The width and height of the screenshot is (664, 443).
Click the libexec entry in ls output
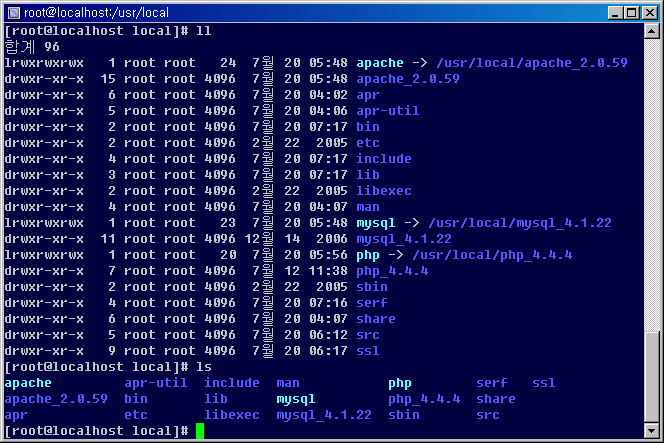coord(232,415)
